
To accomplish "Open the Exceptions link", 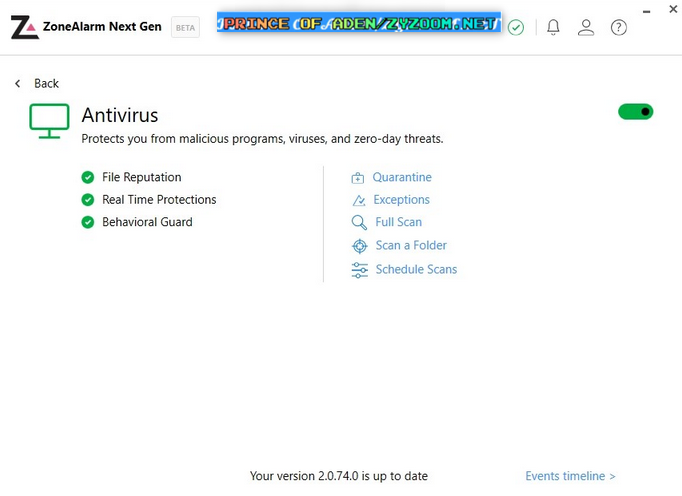I will pyautogui.click(x=401, y=200).
